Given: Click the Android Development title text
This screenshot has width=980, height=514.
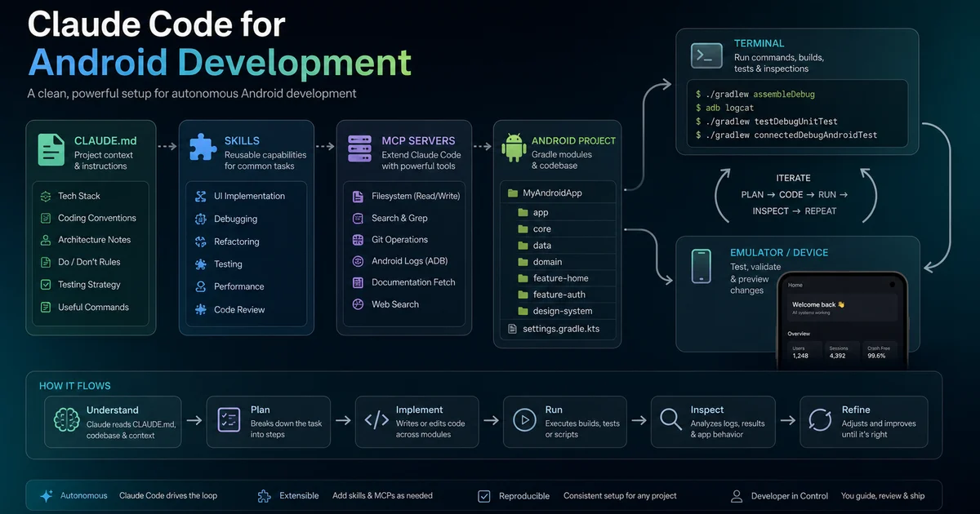Looking at the screenshot, I should tap(219, 63).
